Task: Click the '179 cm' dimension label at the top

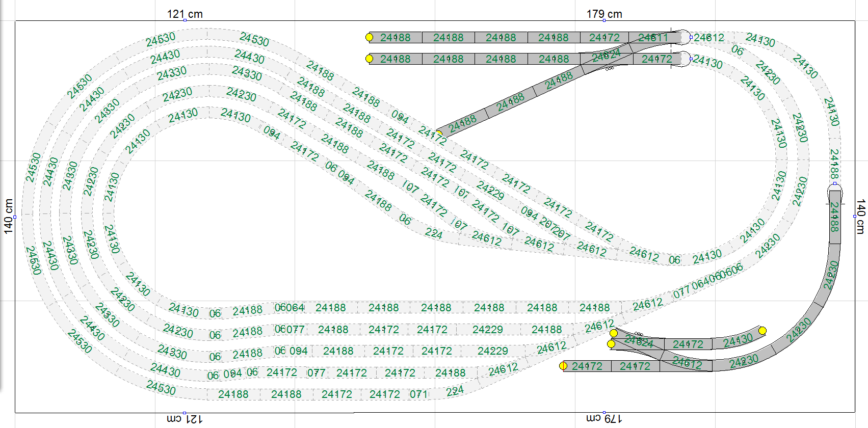Action: 604,14
